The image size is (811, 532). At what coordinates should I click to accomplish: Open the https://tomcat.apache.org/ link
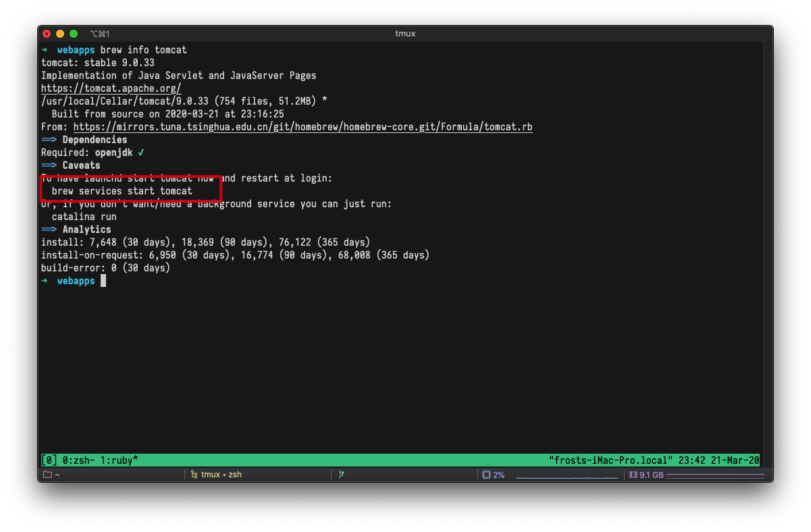[x=111, y=88]
